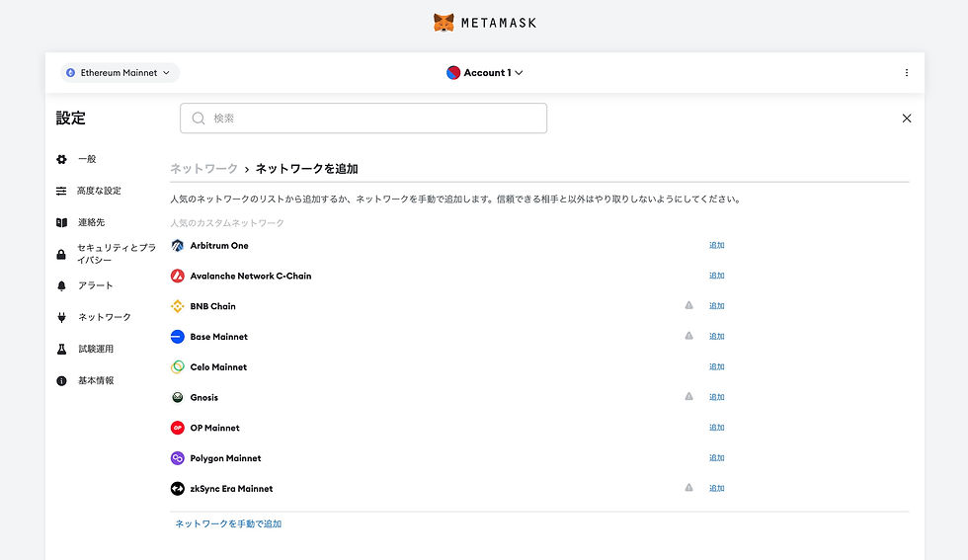Click the info icon for 基本情報
This screenshot has height=560, width=968.
[61, 381]
